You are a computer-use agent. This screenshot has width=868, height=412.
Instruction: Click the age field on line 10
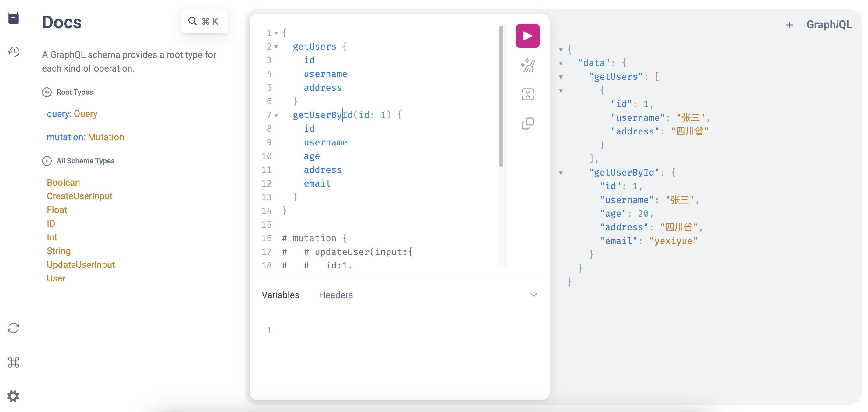click(x=312, y=156)
